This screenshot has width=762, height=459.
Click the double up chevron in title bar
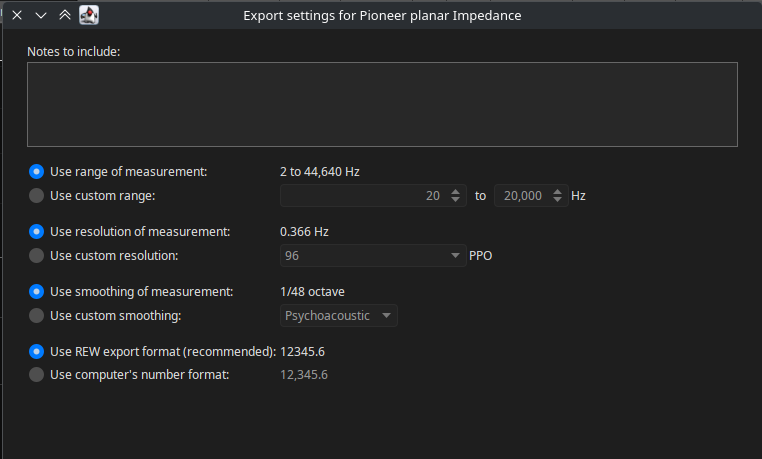(x=65, y=15)
